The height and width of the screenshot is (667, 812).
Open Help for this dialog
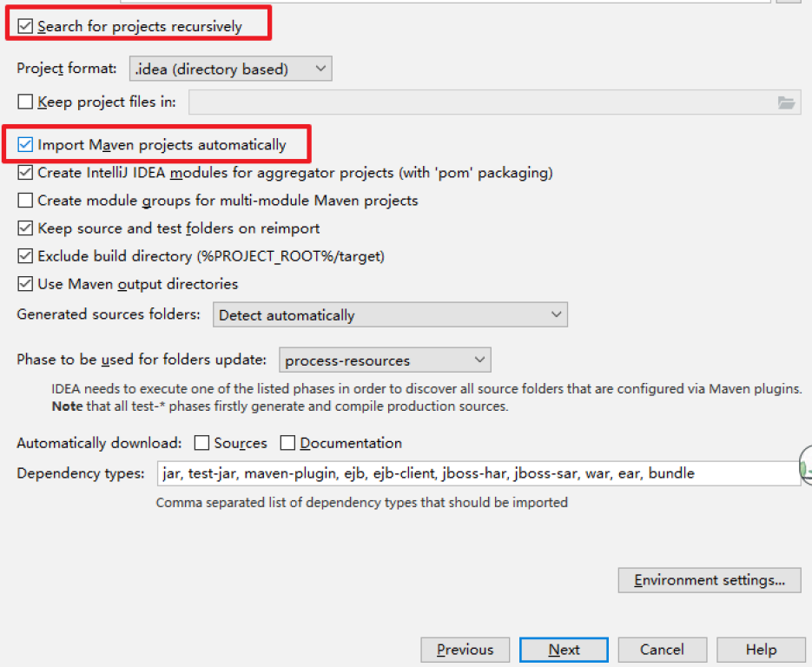(x=760, y=650)
